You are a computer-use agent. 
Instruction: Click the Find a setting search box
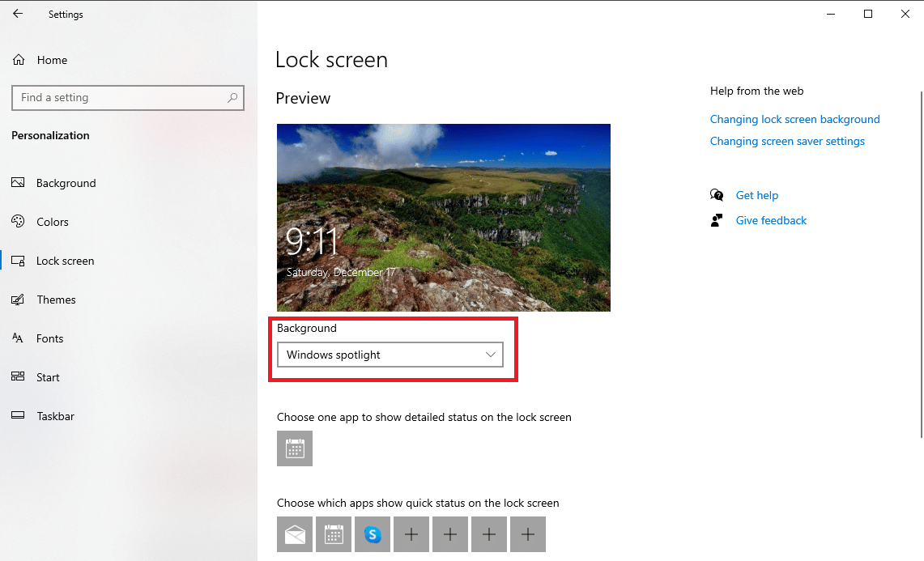(128, 98)
